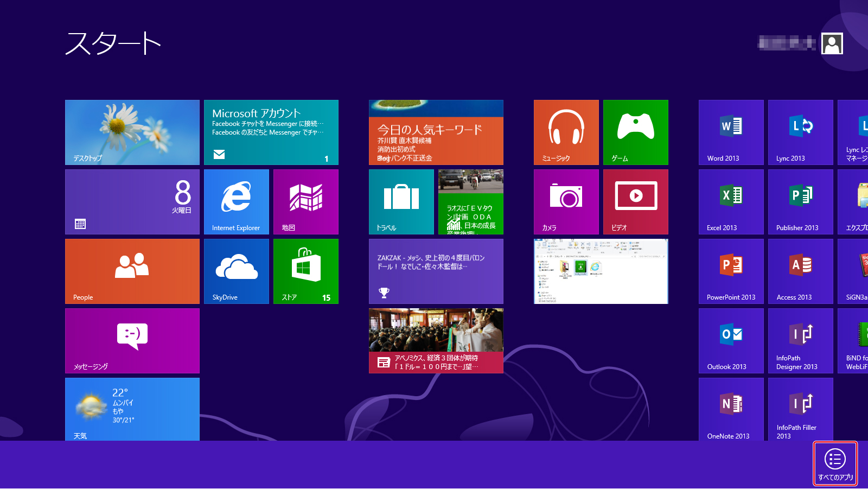Open the SiGN3a tile
Screen dimensions: 868x489
(x=853, y=271)
